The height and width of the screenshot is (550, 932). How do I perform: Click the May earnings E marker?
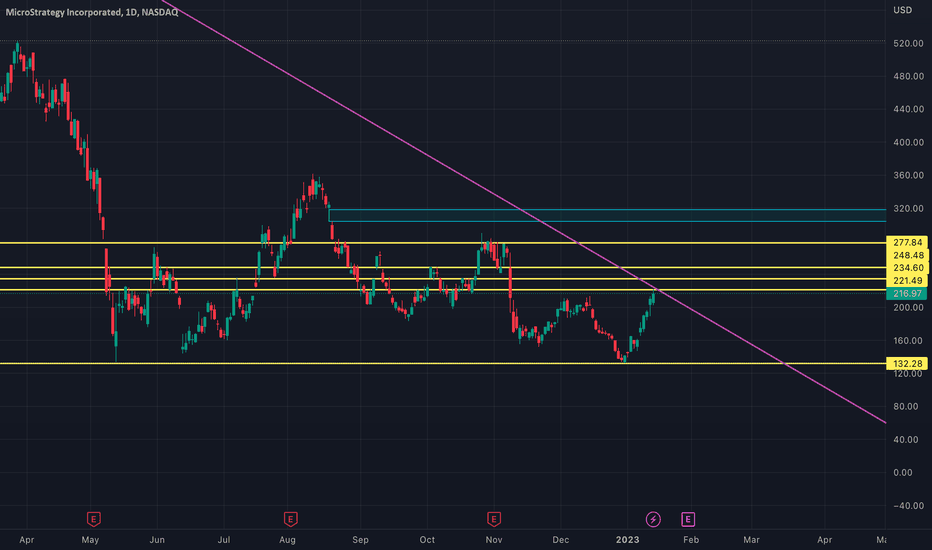(93, 519)
